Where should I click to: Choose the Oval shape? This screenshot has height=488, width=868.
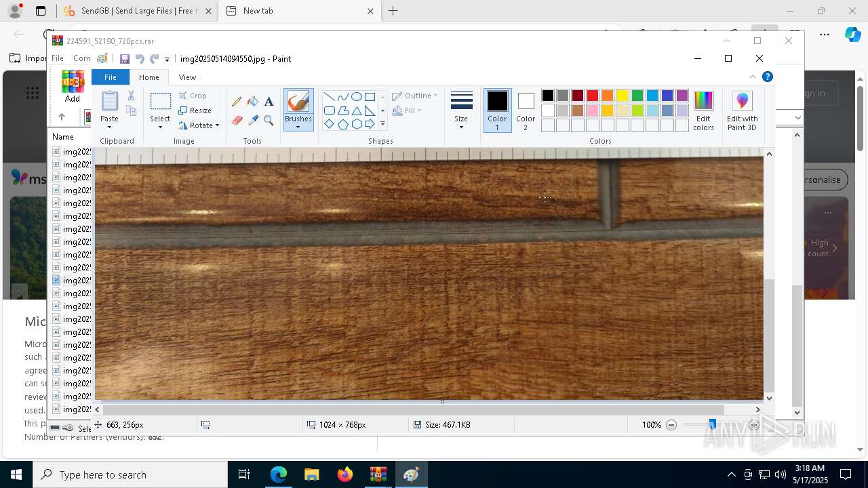pos(357,97)
